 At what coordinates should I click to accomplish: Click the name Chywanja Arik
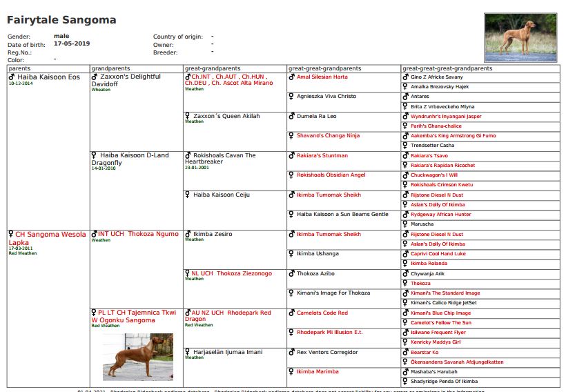(427, 273)
